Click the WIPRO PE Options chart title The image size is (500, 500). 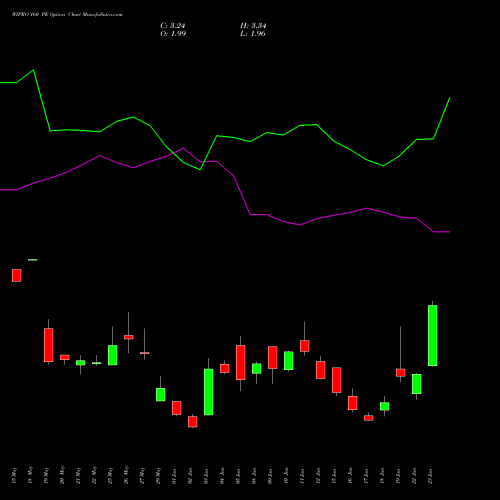pos(67,15)
